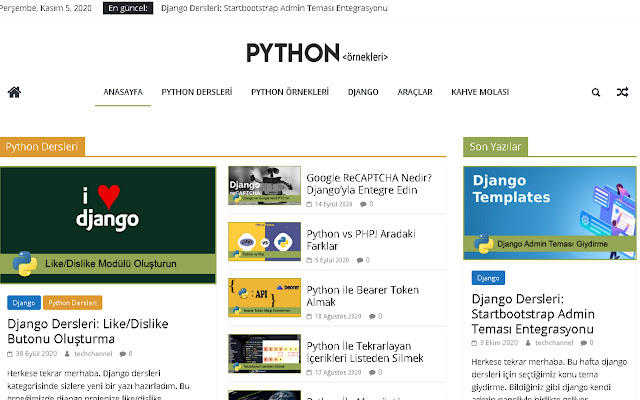Viewport: 640px width, 400px height.
Task: Click techchannel author under Like/Dislike post
Action: (x=93, y=354)
